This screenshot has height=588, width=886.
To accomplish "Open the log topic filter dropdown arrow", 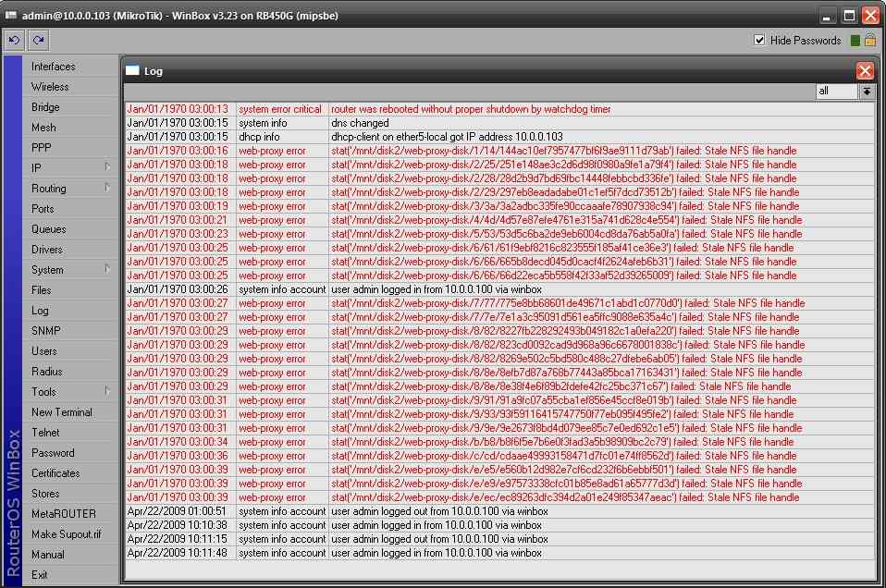I will tap(867, 91).
